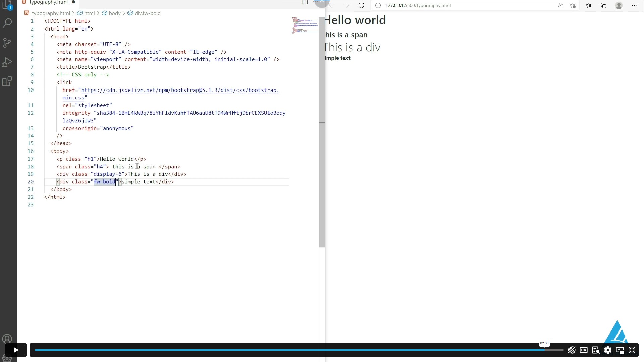This screenshot has height=362, width=644.
Task: Open the browser settings menu with three dots
Action: [x=634, y=5]
